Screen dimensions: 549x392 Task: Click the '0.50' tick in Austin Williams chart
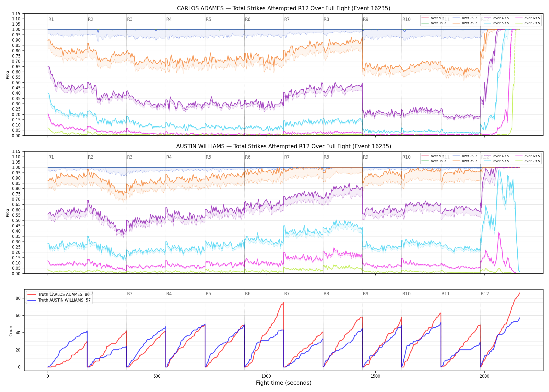(x=16, y=221)
